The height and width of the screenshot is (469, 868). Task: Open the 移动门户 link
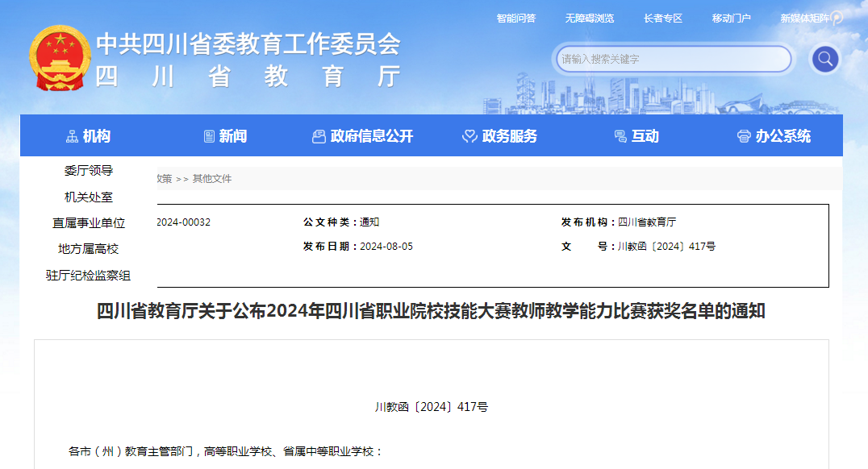pyautogui.click(x=731, y=18)
